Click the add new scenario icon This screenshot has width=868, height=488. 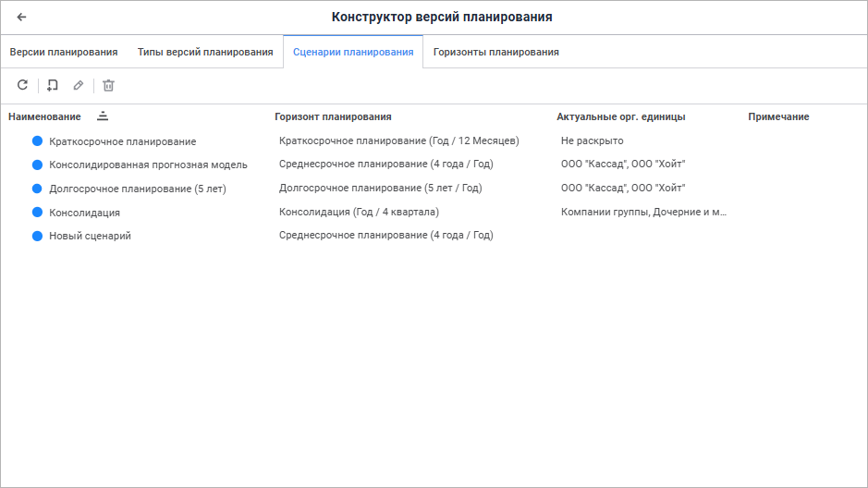pyautogui.click(x=52, y=85)
